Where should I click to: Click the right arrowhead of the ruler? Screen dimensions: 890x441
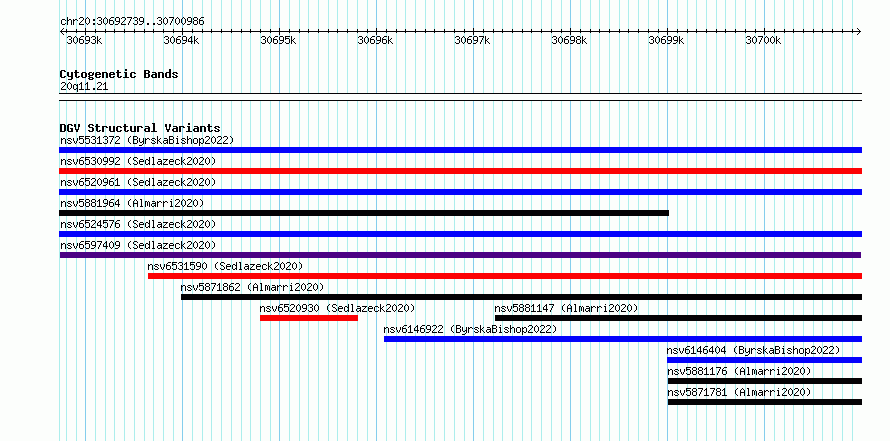click(859, 31)
